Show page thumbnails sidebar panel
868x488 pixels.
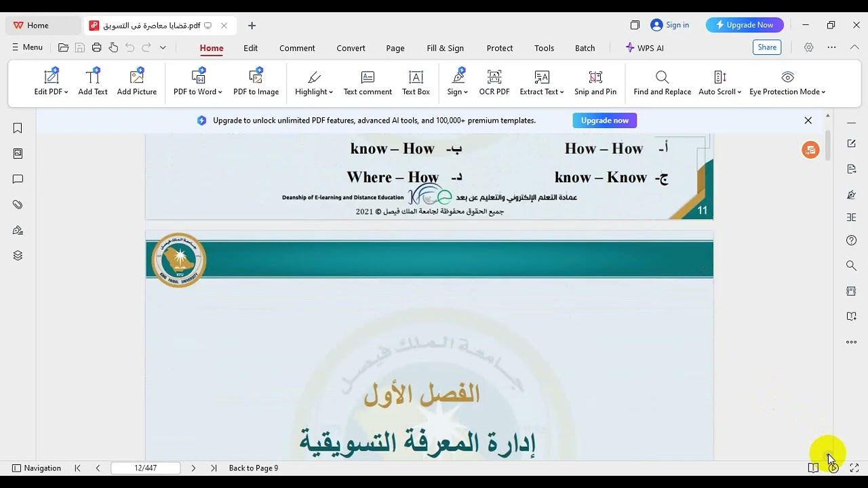(18, 154)
